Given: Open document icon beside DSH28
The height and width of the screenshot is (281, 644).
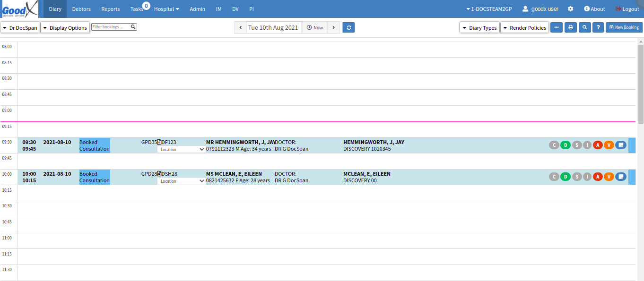Looking at the screenshot, I should 159,174.
